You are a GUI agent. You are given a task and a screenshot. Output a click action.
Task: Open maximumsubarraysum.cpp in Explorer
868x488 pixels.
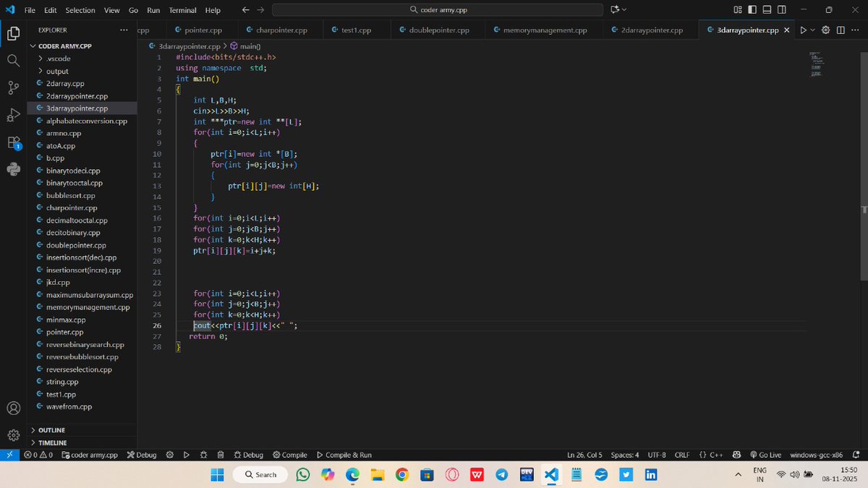[89, 295]
